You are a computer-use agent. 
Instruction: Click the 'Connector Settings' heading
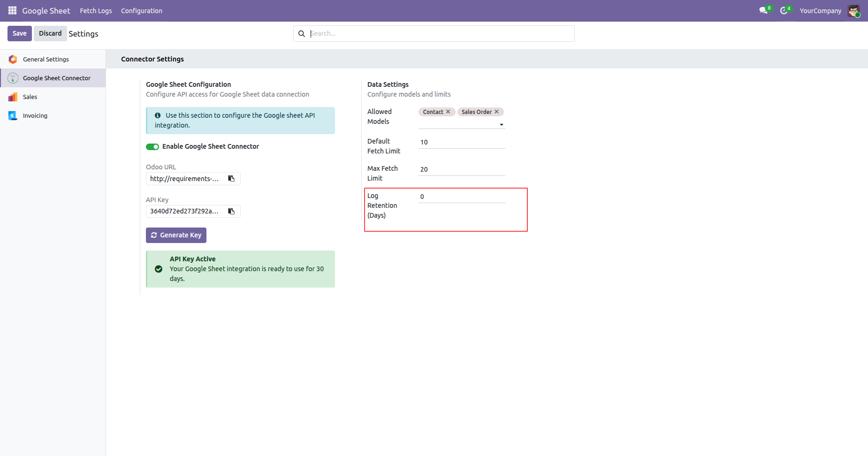[152, 59]
